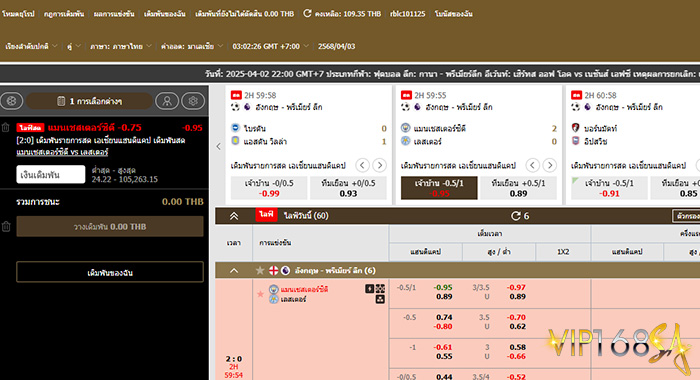Star the Manchester City vs Leicester match
700x380 pixels.
point(260,294)
